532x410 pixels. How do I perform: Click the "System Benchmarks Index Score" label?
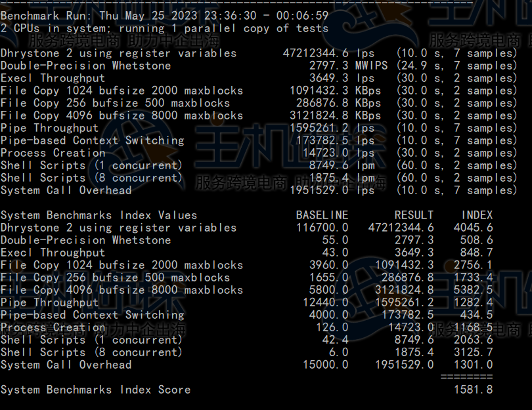point(95,390)
